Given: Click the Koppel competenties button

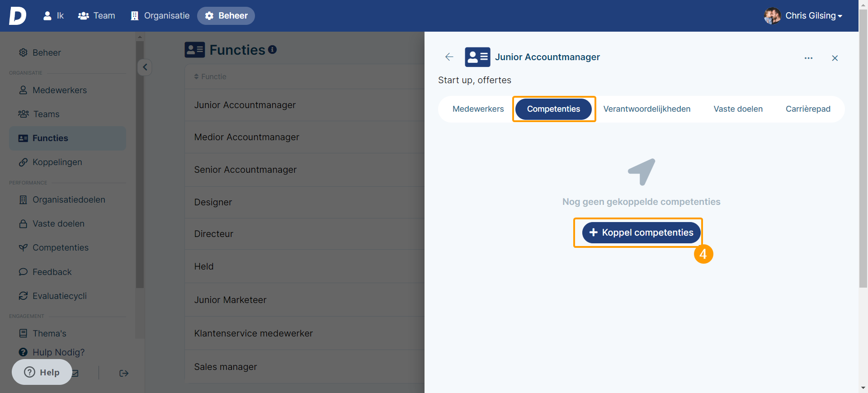Looking at the screenshot, I should pos(641,232).
